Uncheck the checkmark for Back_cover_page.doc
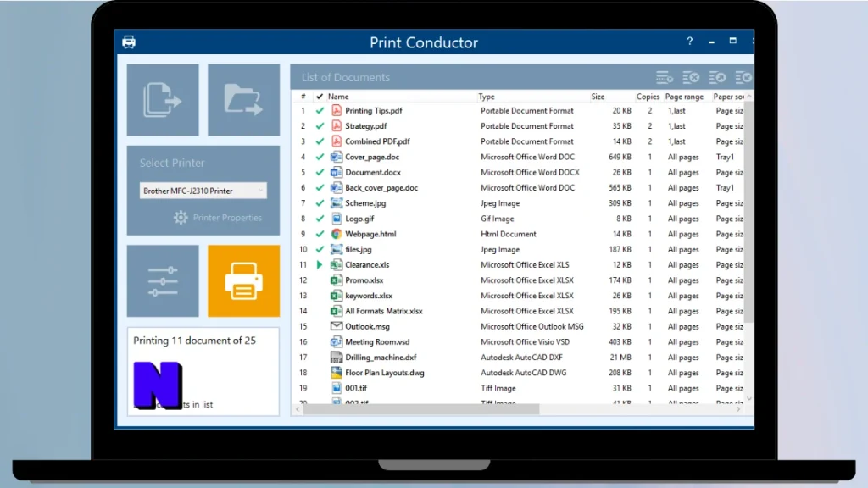This screenshot has width=868, height=488. point(320,187)
